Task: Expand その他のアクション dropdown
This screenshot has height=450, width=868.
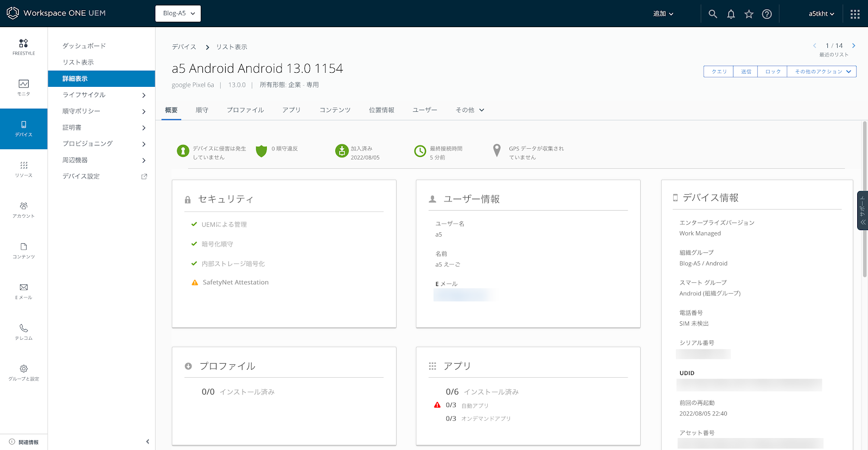Action: [x=822, y=72]
